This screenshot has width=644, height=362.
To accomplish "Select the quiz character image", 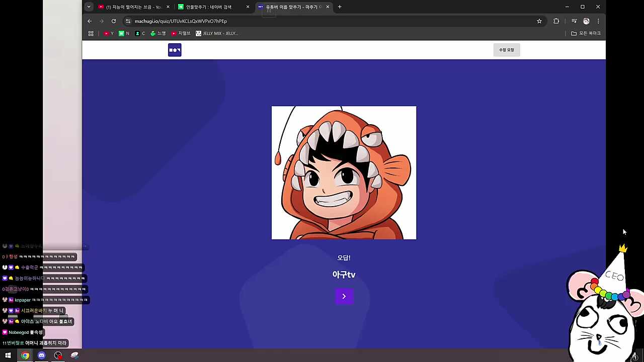I will tap(344, 172).
